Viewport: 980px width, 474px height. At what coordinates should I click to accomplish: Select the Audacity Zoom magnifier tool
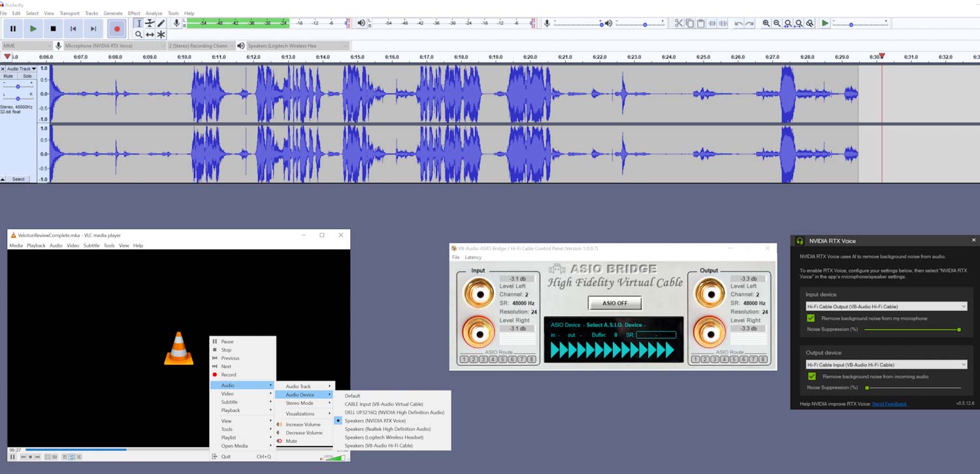[139, 35]
